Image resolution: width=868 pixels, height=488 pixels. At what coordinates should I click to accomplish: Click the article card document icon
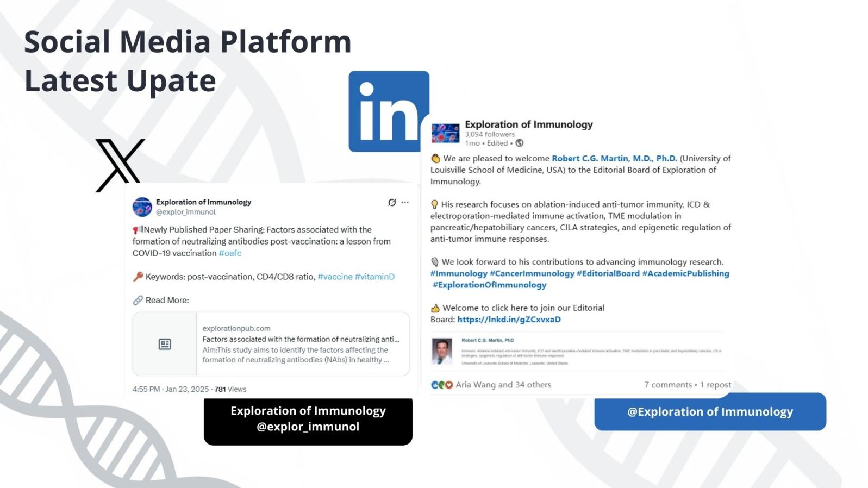click(165, 344)
